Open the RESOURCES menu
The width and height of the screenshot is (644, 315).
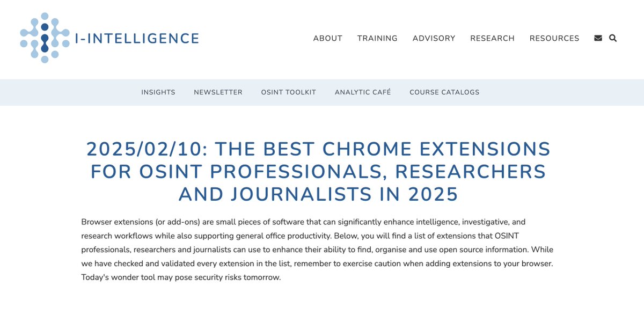point(554,38)
